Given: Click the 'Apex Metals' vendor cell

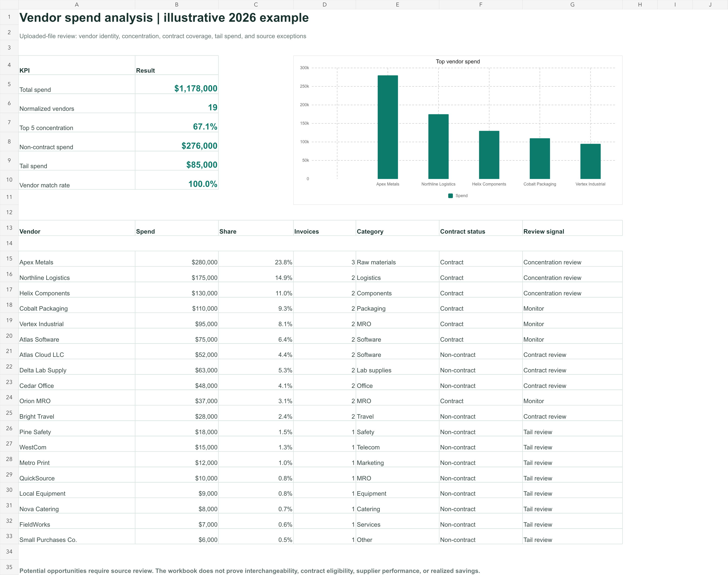Looking at the screenshot, I should pyautogui.click(x=77, y=259).
